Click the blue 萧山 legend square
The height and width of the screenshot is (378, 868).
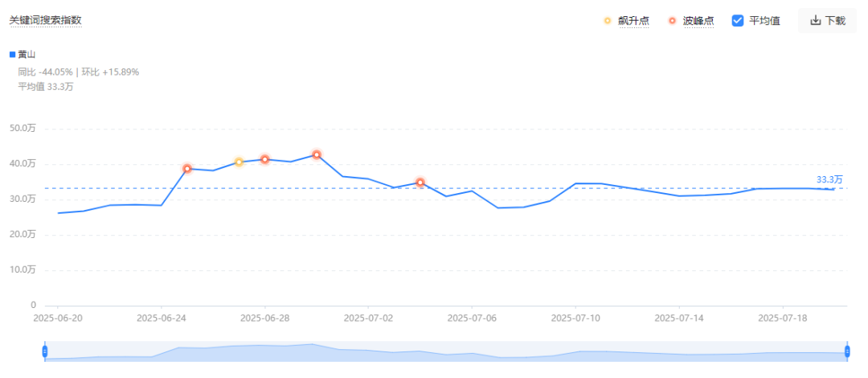[x=13, y=55]
